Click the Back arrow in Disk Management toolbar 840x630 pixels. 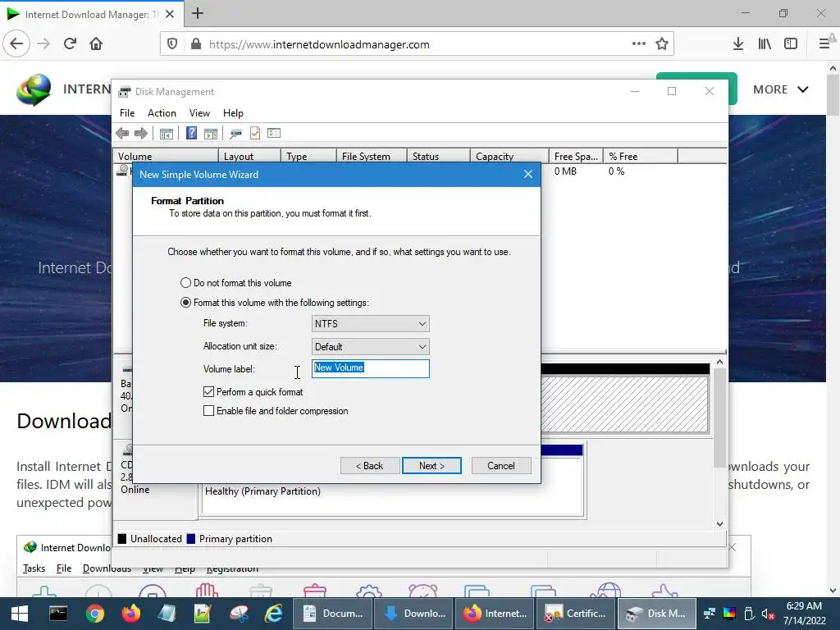point(122,134)
